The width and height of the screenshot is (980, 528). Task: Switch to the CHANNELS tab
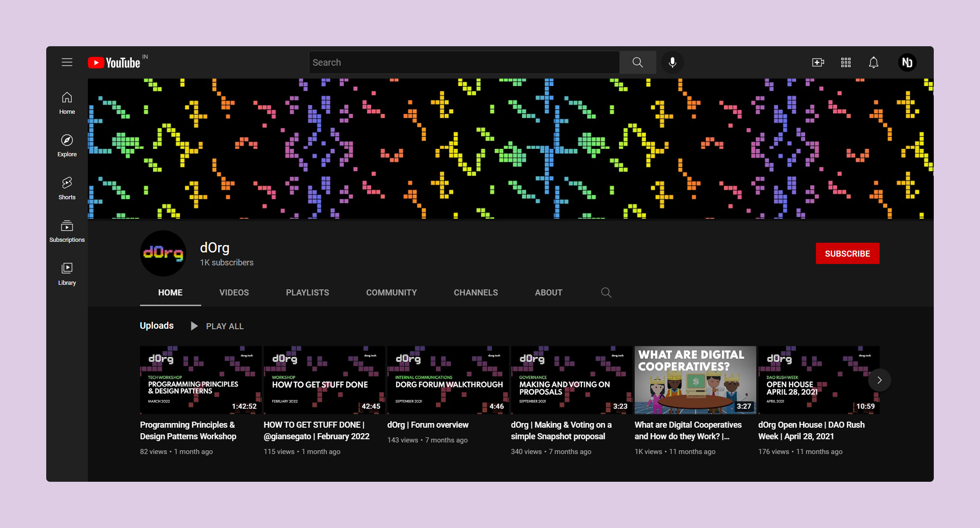476,293
